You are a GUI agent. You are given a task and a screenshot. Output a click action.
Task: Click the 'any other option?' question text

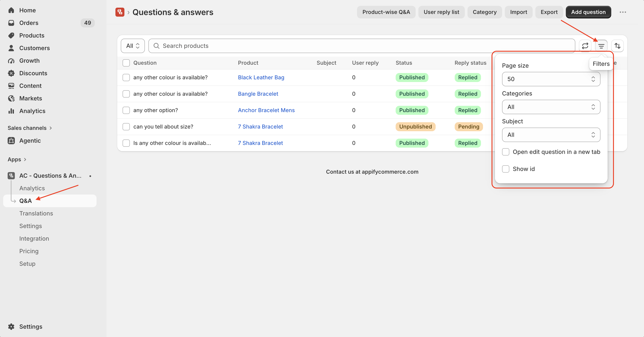tap(156, 110)
